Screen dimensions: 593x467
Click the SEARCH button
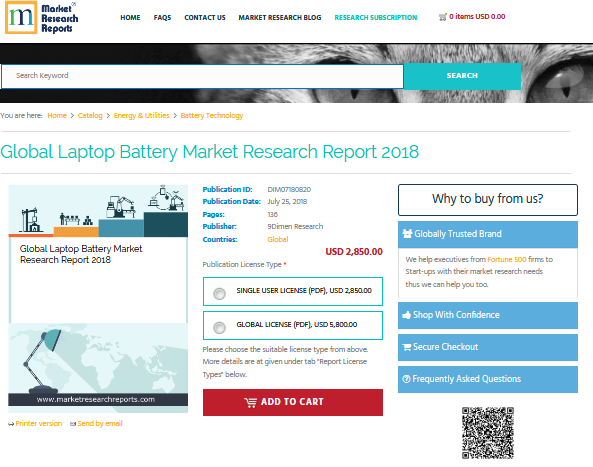coord(462,76)
